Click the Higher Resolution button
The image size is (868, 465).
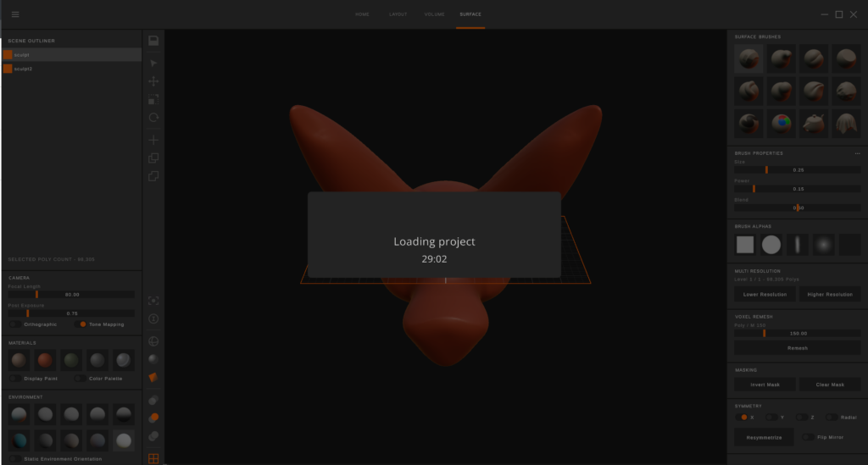click(829, 294)
